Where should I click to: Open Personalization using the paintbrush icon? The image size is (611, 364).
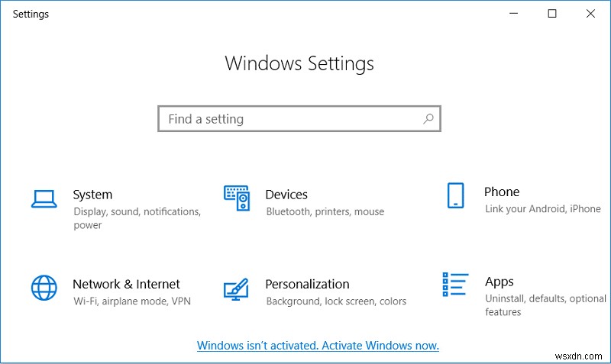click(x=236, y=289)
